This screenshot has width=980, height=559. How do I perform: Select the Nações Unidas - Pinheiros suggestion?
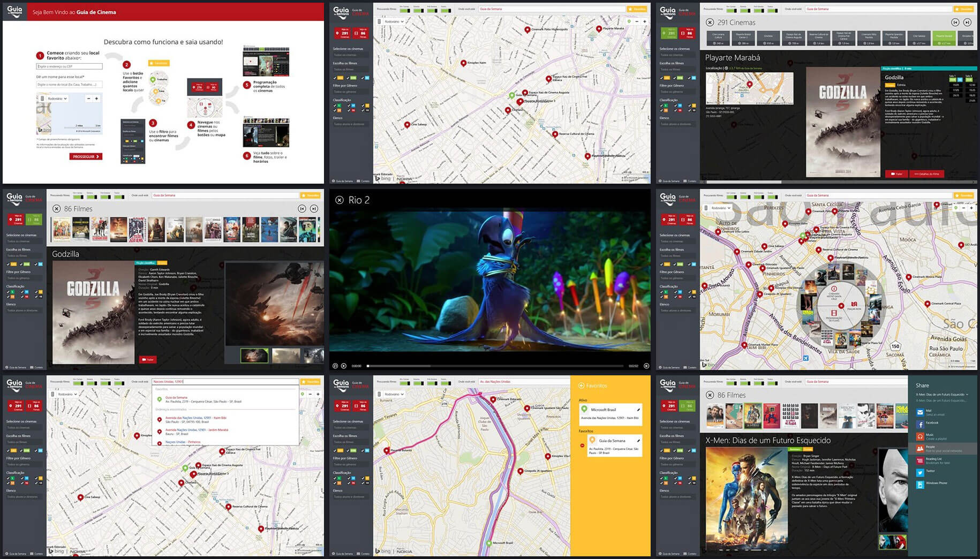click(x=225, y=442)
